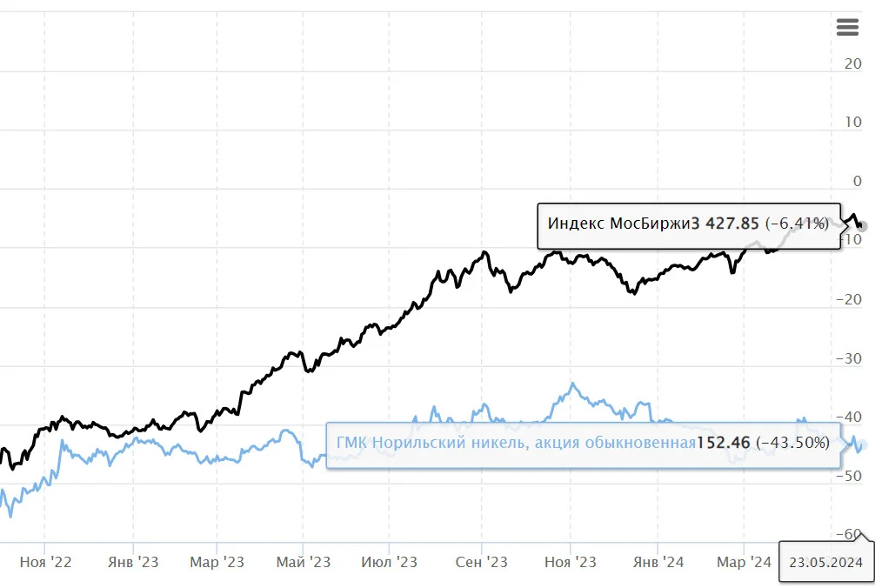Click the black index line's hover marker

click(862, 226)
